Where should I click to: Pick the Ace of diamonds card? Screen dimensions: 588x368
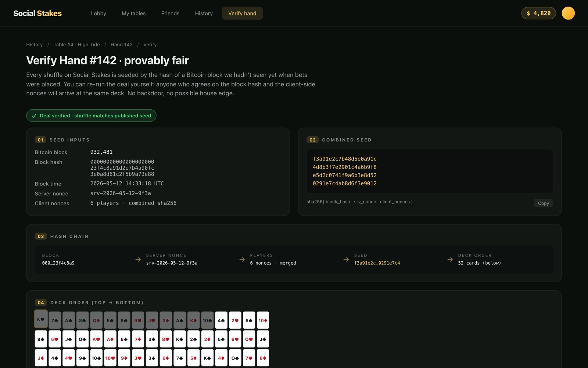pyautogui.click(x=110, y=339)
